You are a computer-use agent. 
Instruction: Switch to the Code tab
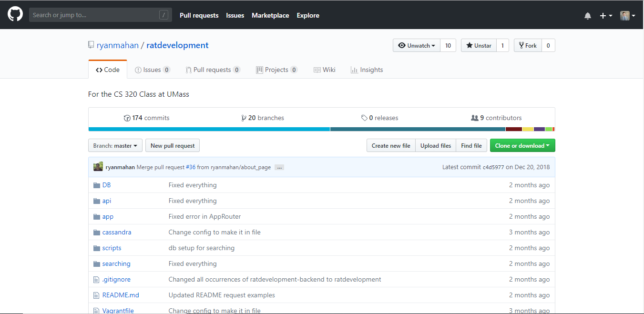coord(108,70)
